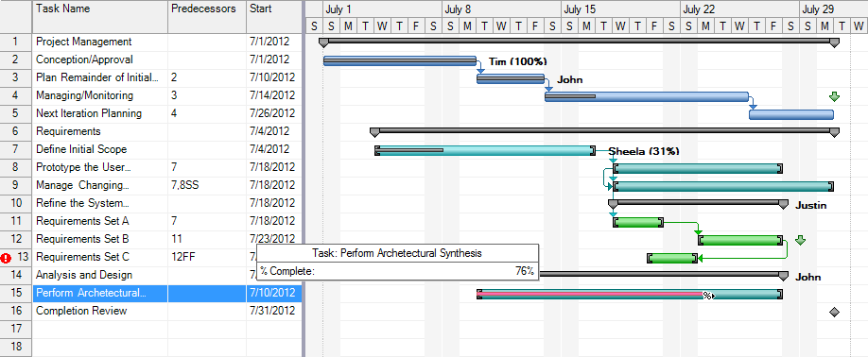Click the red error indicator on row 13
The image size is (868, 357).
coord(6,258)
